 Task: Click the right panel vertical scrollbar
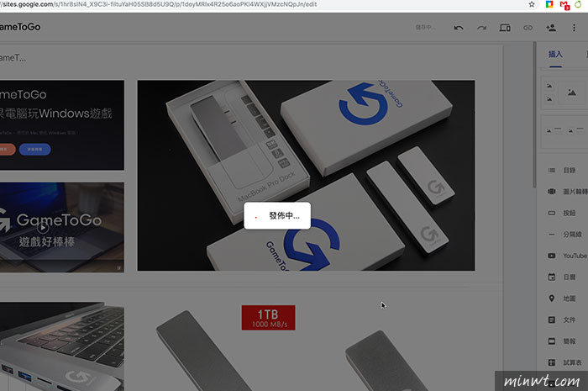pyautogui.click(x=534, y=114)
